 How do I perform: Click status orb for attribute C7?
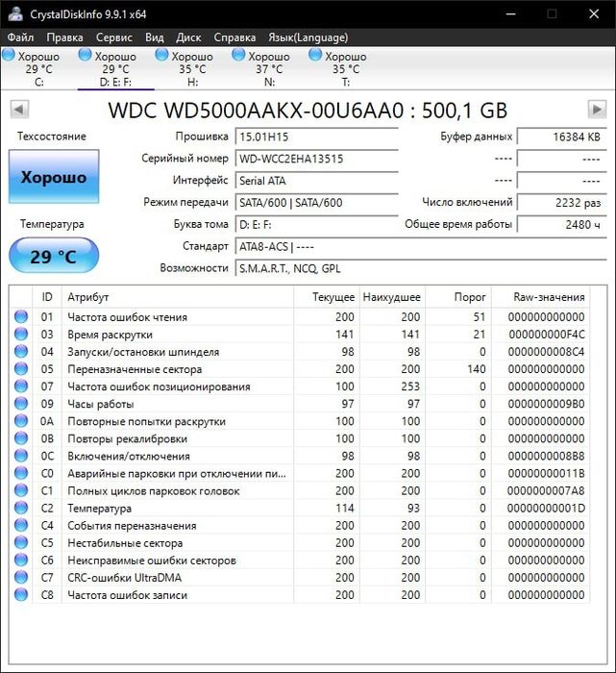click(21, 577)
